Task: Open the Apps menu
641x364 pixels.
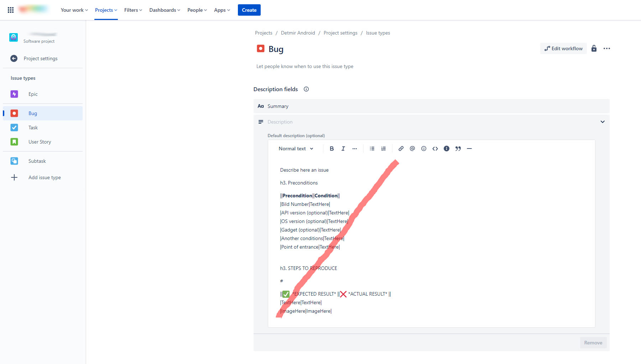Action: tap(222, 10)
